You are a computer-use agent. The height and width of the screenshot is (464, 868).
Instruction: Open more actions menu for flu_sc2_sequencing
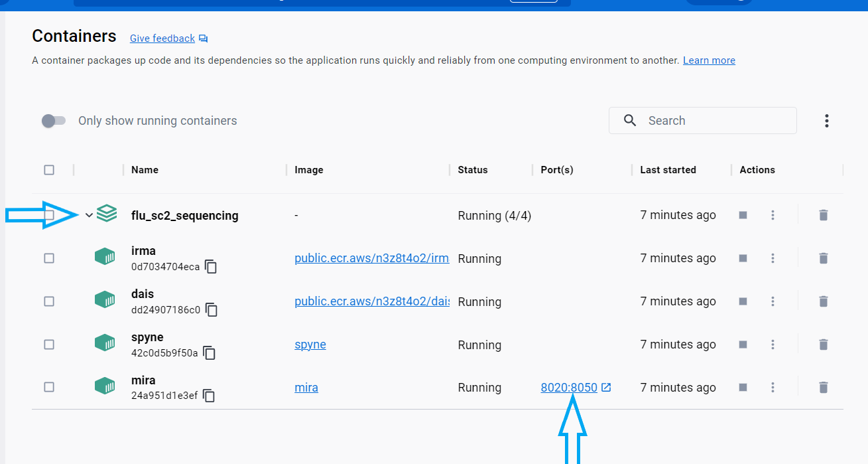(773, 215)
